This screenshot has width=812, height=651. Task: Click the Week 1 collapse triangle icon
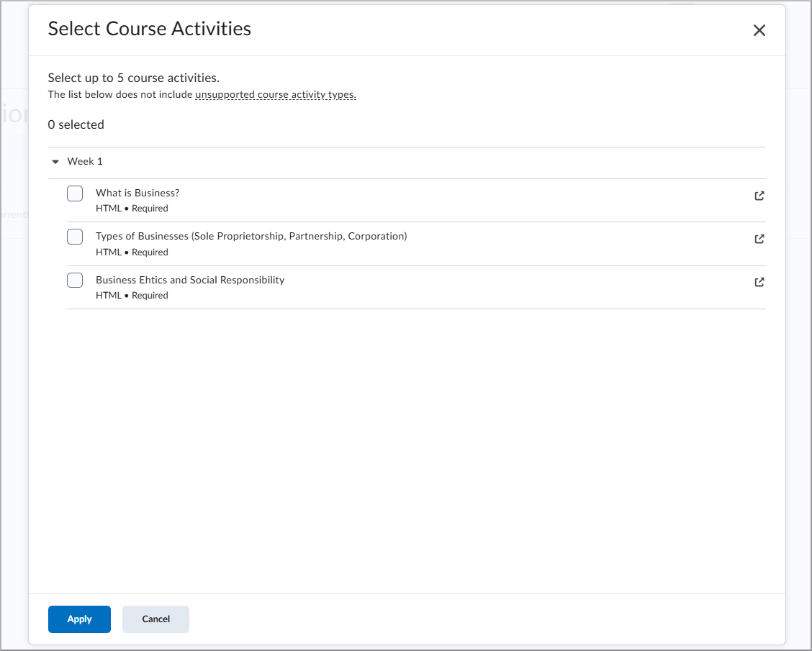55,161
